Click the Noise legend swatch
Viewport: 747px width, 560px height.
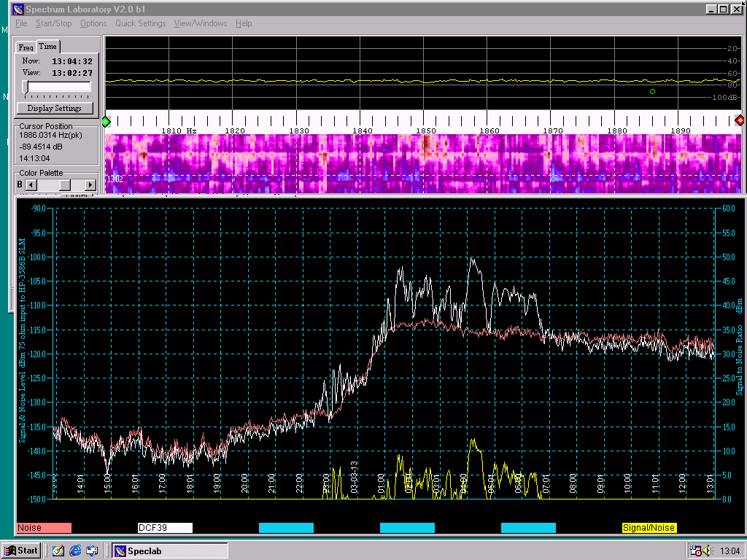click(x=44, y=528)
